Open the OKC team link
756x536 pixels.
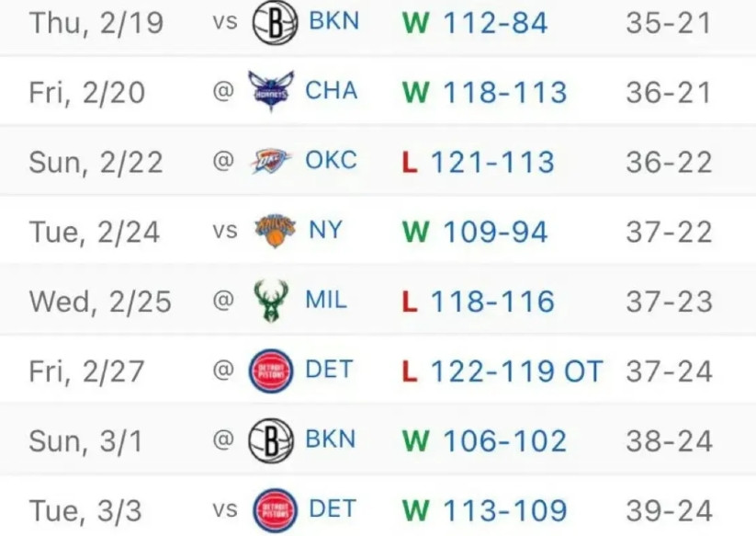pos(331,162)
